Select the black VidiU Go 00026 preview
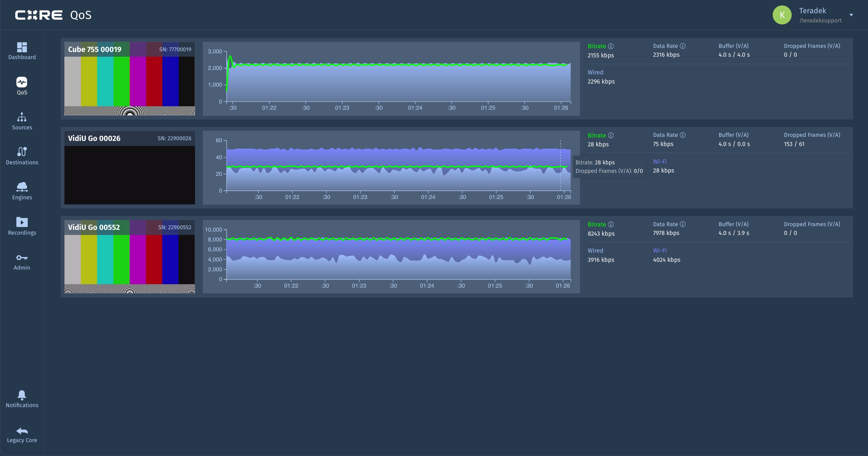Image resolution: width=868 pixels, height=456 pixels. 130,175
